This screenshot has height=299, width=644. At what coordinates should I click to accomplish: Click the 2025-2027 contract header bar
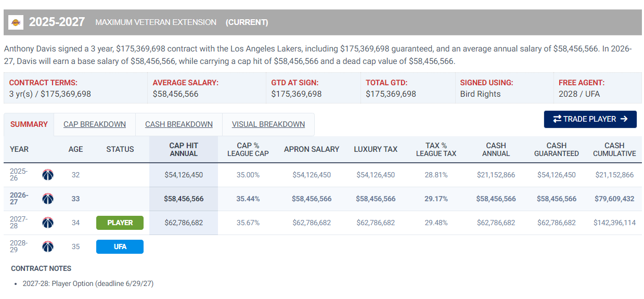(x=323, y=22)
